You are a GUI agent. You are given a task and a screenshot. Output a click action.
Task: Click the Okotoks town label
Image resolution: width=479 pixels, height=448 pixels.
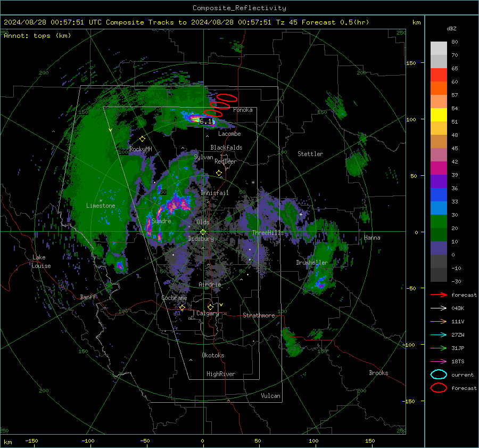pos(213,355)
